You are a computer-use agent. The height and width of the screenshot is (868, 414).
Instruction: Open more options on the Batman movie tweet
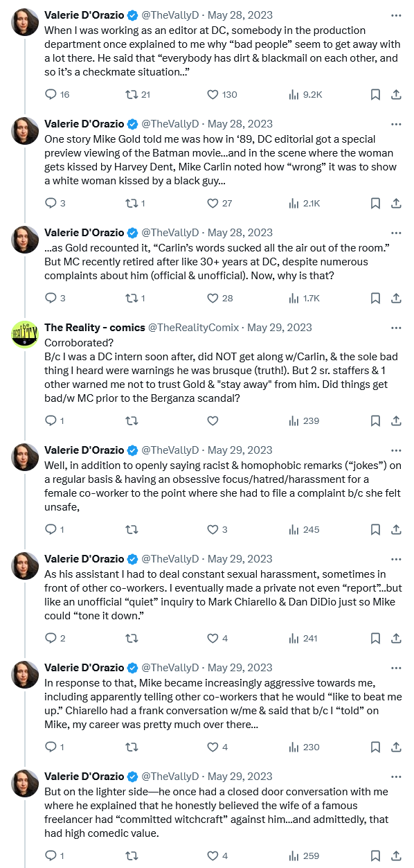pyautogui.click(x=396, y=123)
